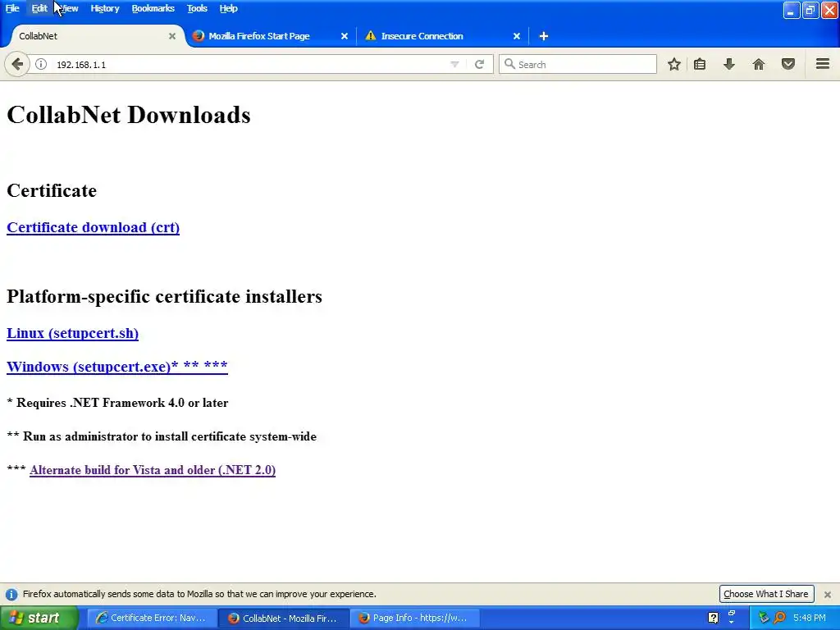Click the CollabNet Downloads heading
The width and height of the screenshot is (840, 630).
click(129, 115)
